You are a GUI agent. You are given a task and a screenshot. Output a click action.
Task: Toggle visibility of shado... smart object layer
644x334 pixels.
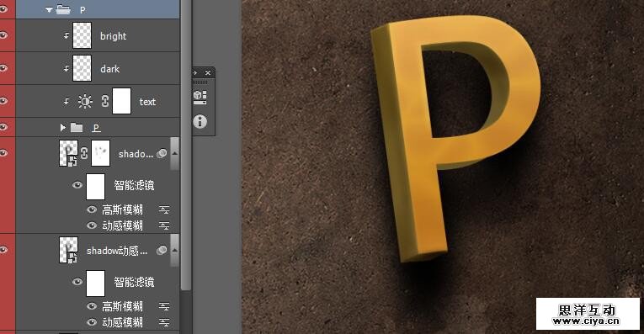point(3,153)
